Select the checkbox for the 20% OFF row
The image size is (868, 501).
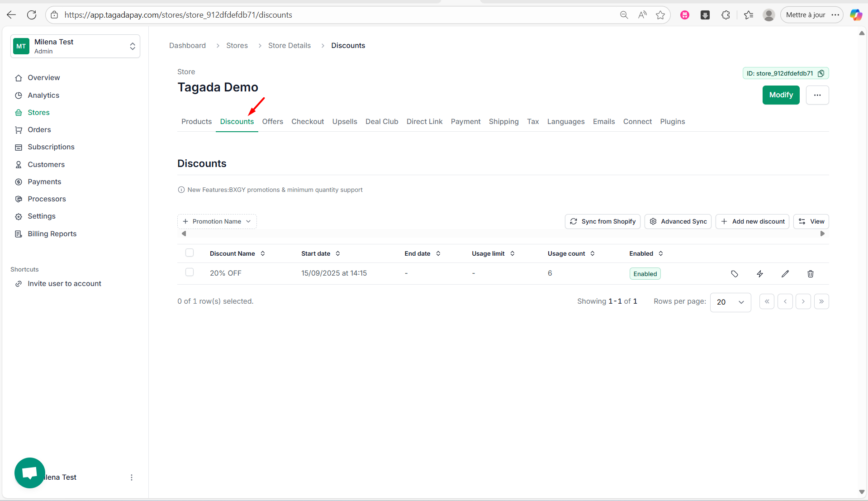190,272
